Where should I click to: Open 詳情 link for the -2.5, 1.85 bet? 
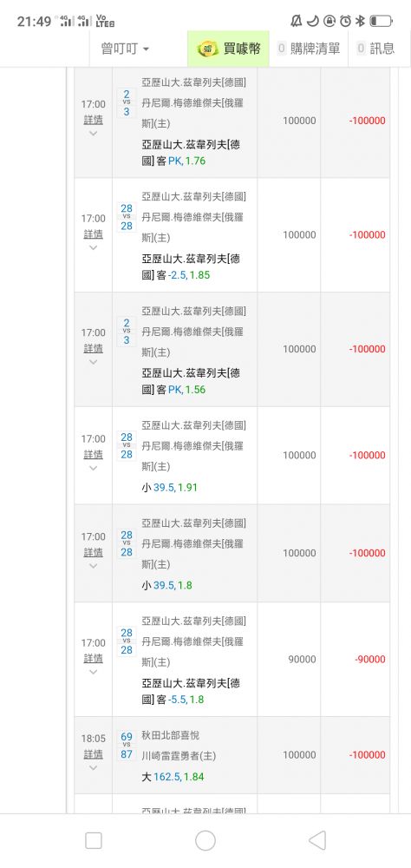(x=93, y=233)
